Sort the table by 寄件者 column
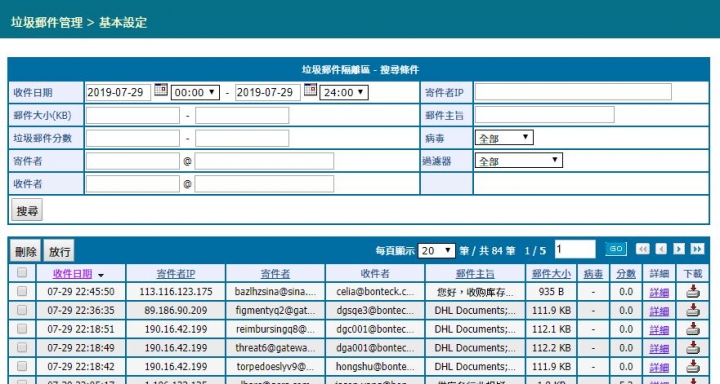 point(276,274)
